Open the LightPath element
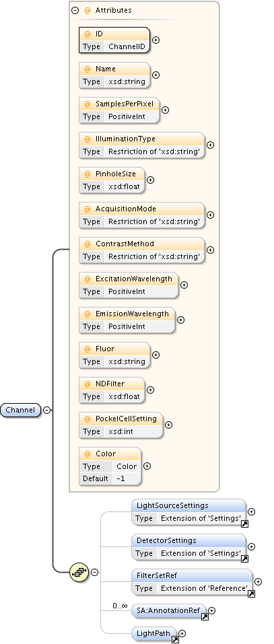Image resolution: width=274 pixels, height=644 pixels. pos(154,634)
